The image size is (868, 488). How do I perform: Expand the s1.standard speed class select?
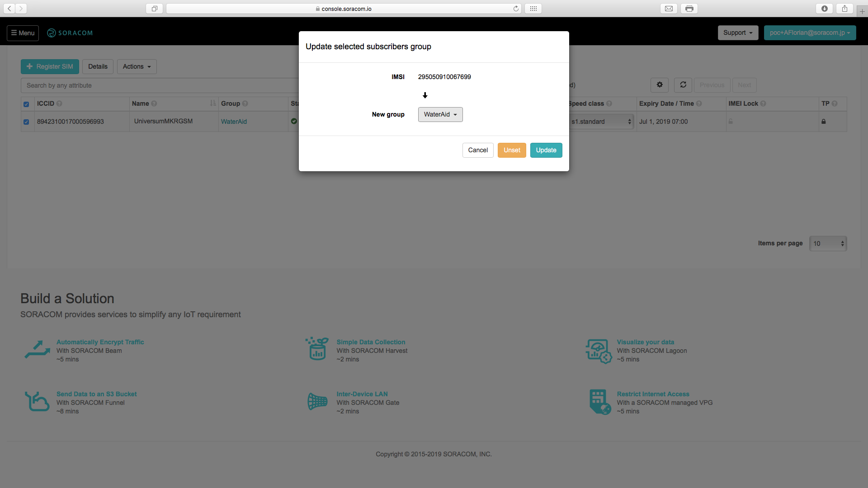(x=601, y=122)
